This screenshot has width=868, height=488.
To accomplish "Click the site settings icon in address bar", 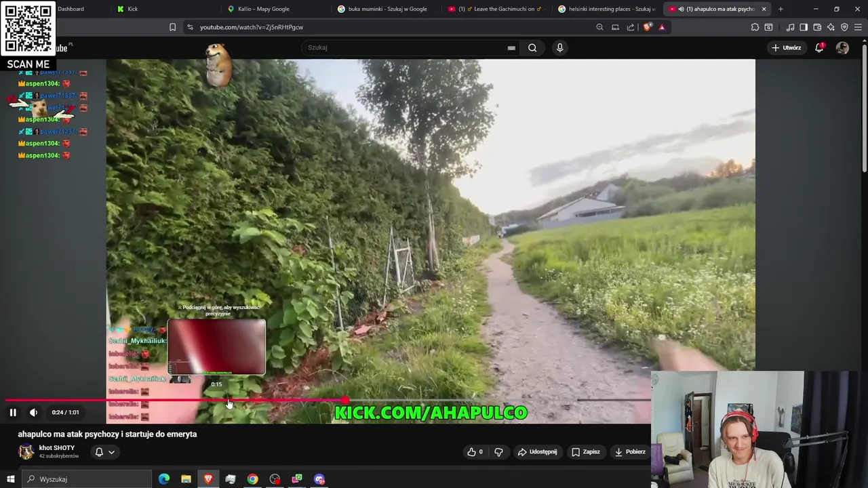I will click(x=190, y=27).
